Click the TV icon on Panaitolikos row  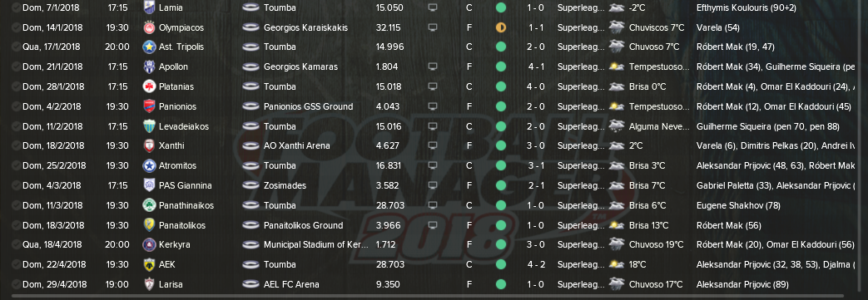coord(433,225)
